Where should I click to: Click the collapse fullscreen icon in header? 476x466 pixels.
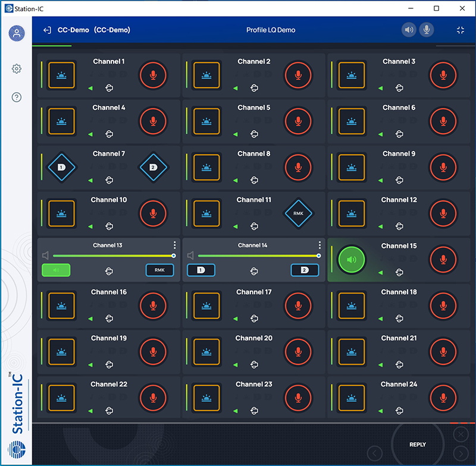pos(461,30)
